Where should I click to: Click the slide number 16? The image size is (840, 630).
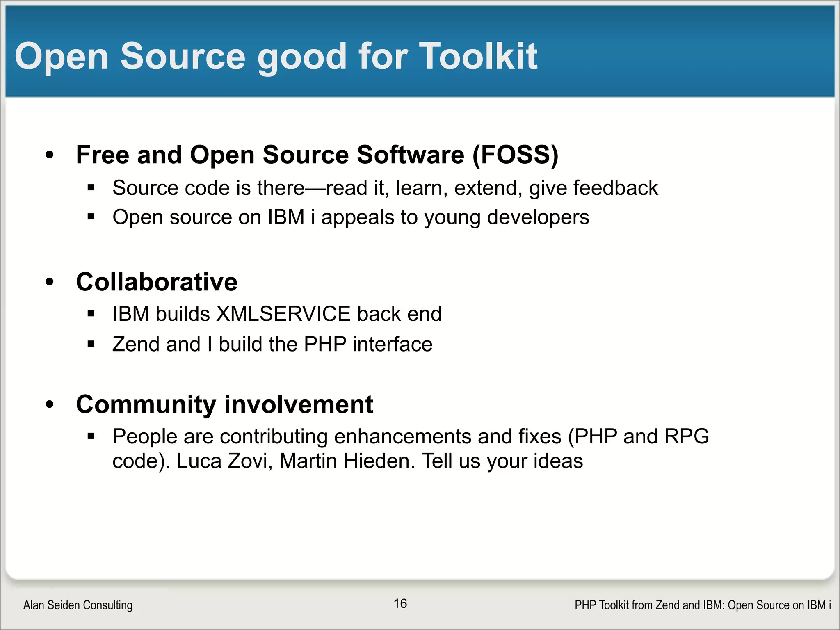coord(400,603)
